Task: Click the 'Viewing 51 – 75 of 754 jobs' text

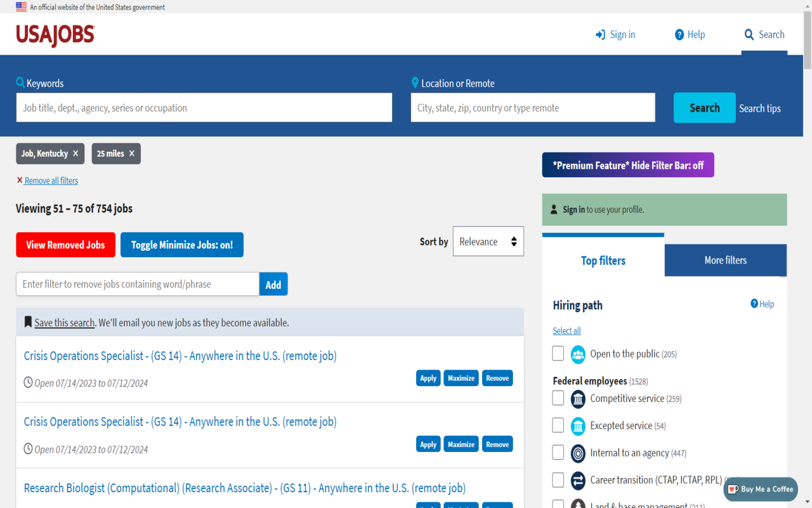Action: tap(74, 208)
